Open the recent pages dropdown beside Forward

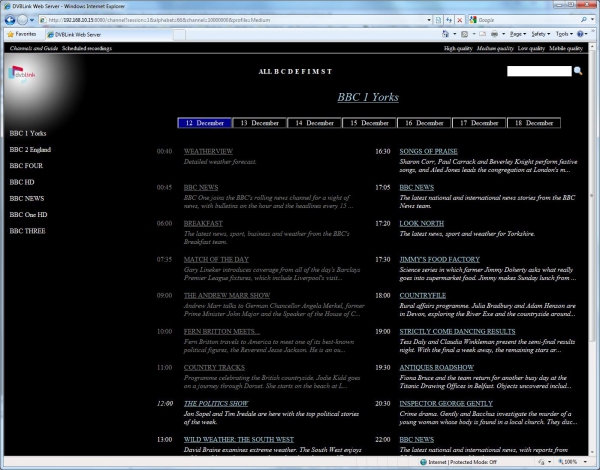pyautogui.click(x=32, y=20)
